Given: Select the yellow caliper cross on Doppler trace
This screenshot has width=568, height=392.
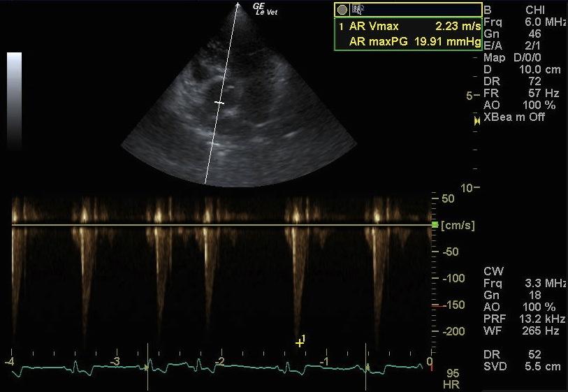Looking at the screenshot, I should pyautogui.click(x=300, y=342).
